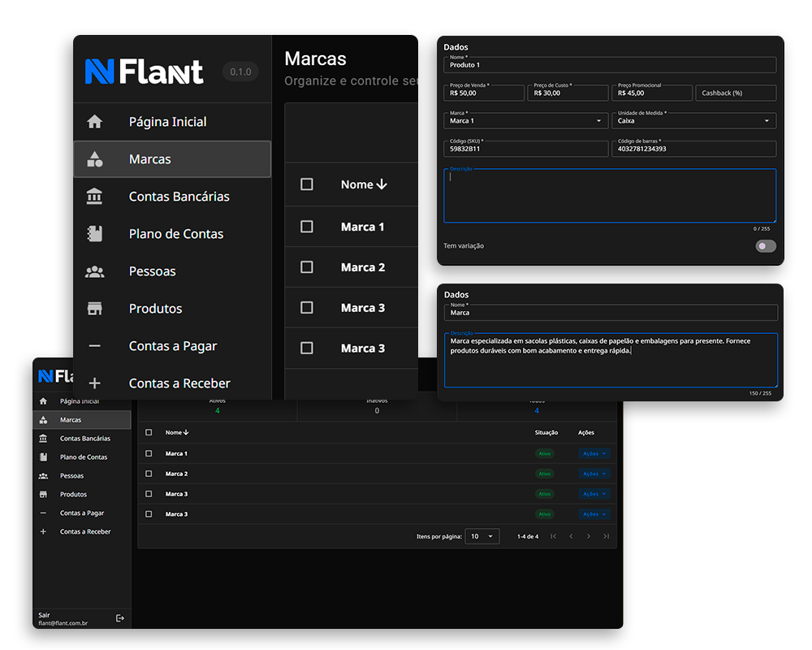The height and width of the screenshot is (650, 812).
Task: Click sort arrow beside Nome in large table
Action: 382,184
